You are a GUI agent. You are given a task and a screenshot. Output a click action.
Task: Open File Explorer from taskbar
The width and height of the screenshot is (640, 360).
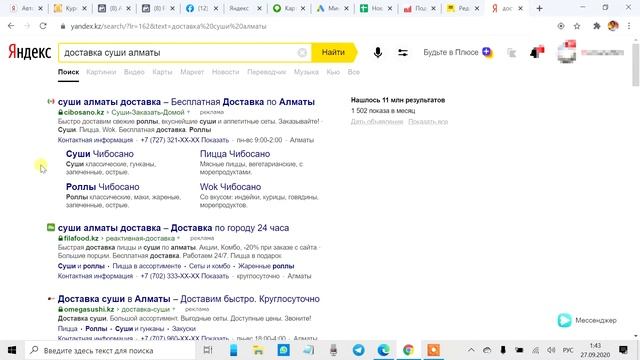tap(258, 350)
